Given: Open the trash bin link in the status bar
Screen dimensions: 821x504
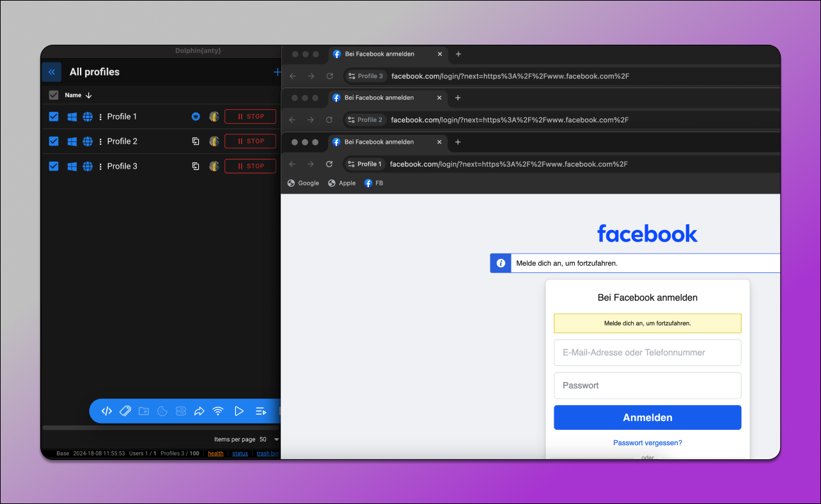Looking at the screenshot, I should pyautogui.click(x=267, y=454).
